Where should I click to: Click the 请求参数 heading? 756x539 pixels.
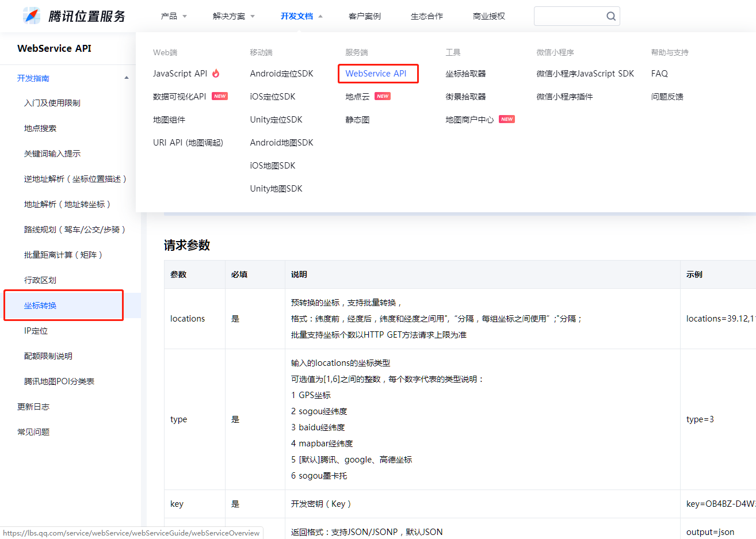(x=187, y=245)
